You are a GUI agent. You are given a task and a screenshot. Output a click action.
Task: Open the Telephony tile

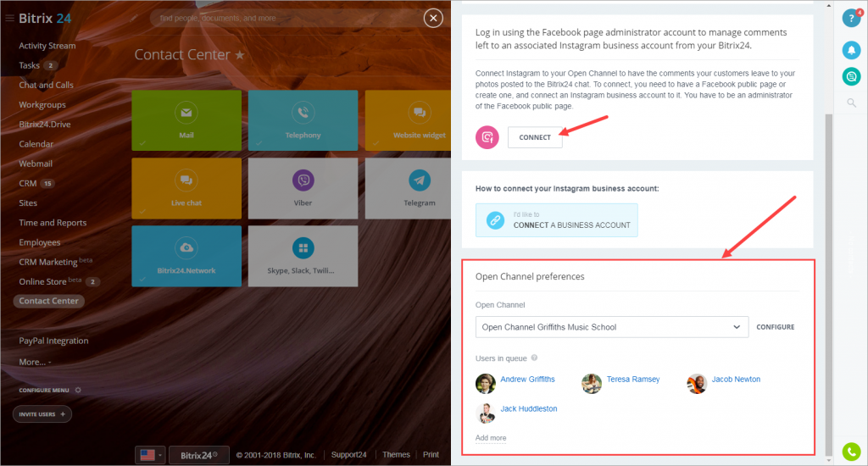click(x=303, y=120)
